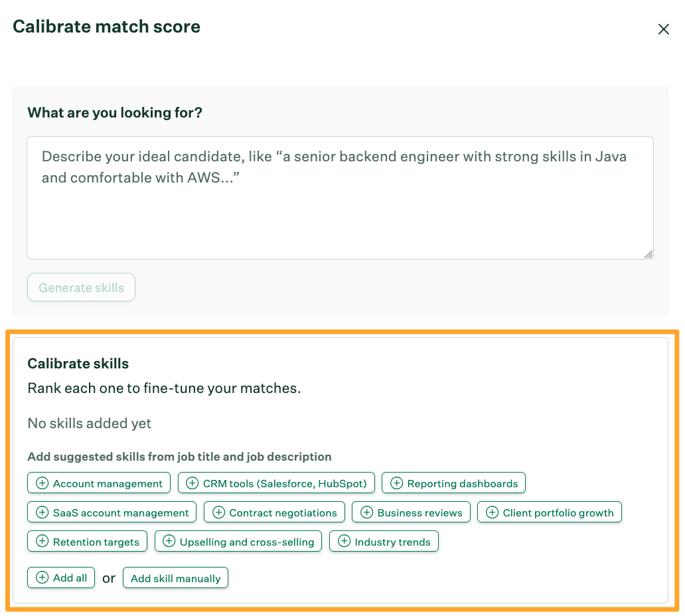The width and height of the screenshot is (685, 616).
Task: Click plus icon on Retention targets chip
Action: point(42,542)
